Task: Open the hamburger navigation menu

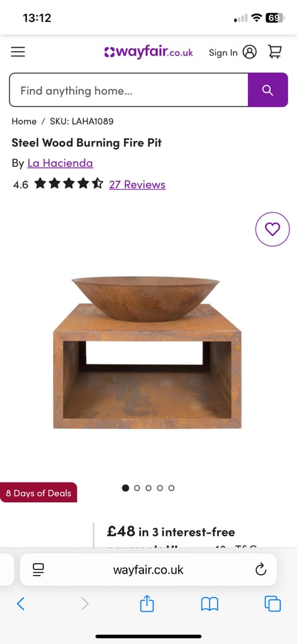Action: tap(18, 52)
